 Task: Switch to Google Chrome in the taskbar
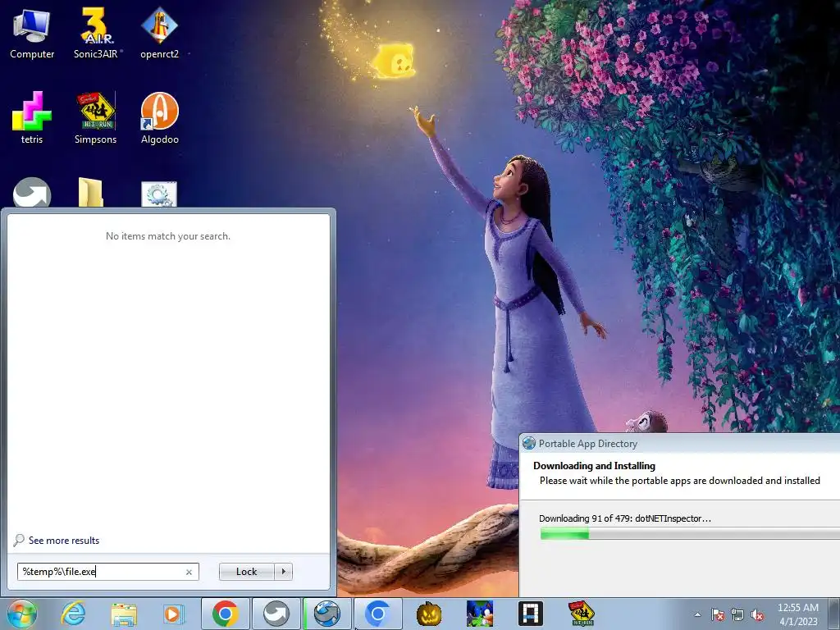point(226,614)
